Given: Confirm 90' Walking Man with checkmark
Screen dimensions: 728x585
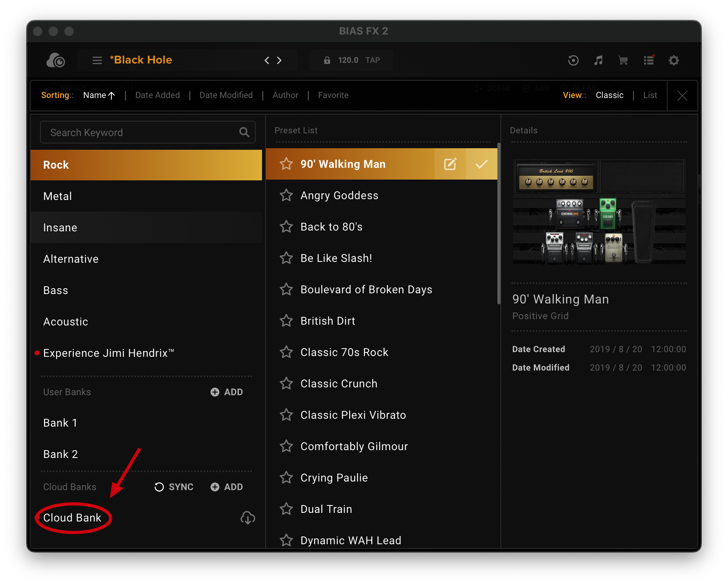Looking at the screenshot, I should click(482, 164).
